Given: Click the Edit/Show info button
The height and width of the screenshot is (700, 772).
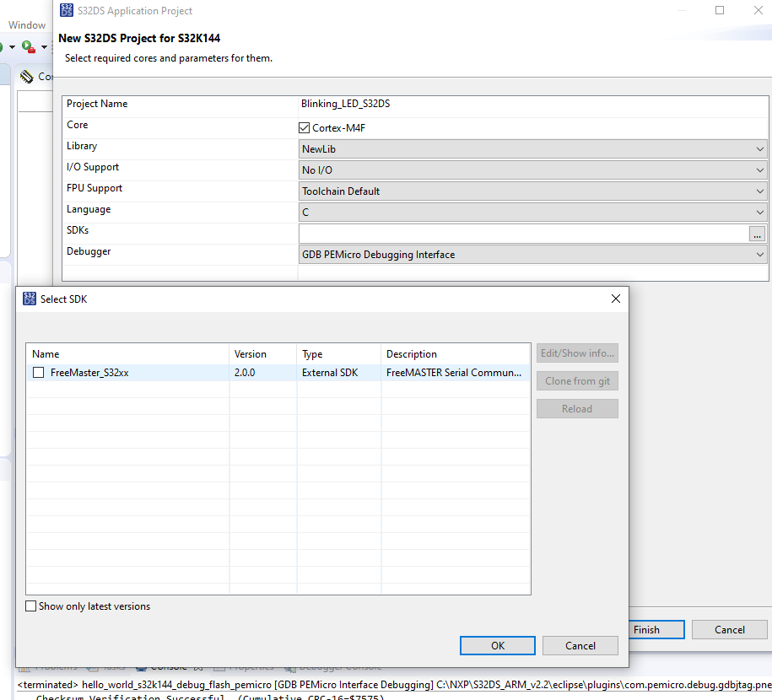Looking at the screenshot, I should (x=577, y=353).
